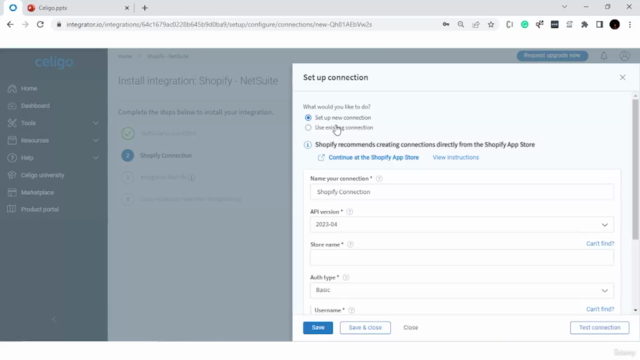
Task: Open the Auth type dropdown
Action: (x=462, y=290)
